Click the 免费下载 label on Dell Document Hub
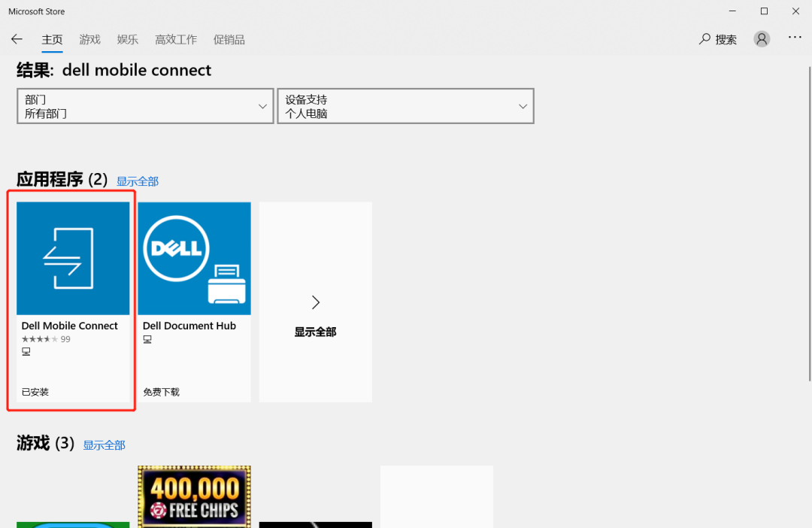This screenshot has height=528, width=812. pyautogui.click(x=161, y=393)
